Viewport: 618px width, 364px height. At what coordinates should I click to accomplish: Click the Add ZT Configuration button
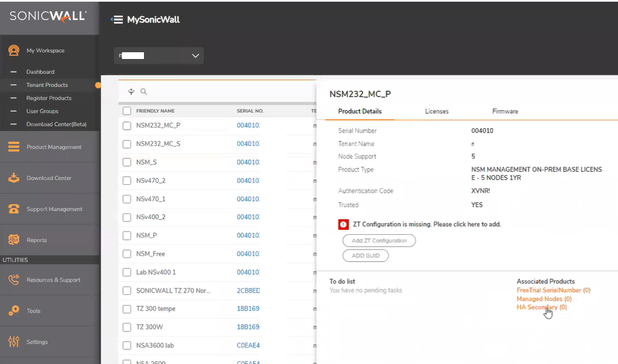point(379,240)
